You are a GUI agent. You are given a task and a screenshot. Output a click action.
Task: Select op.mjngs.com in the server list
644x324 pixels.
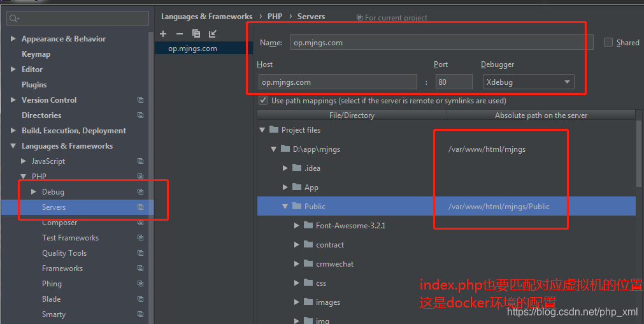pyautogui.click(x=192, y=48)
